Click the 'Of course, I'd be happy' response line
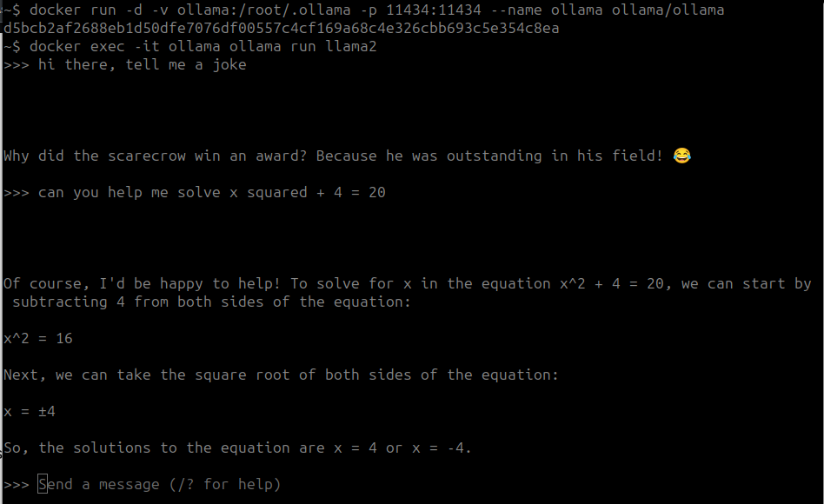824x504 pixels. pos(408,284)
